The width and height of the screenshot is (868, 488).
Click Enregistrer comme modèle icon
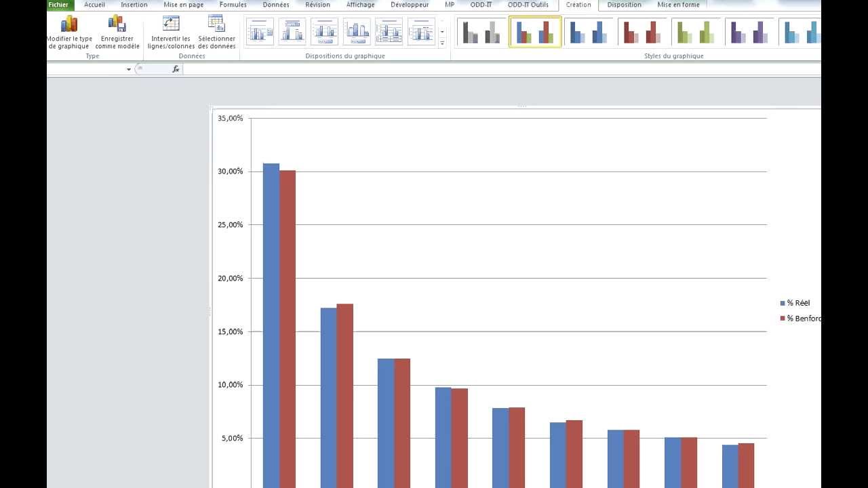point(117,24)
